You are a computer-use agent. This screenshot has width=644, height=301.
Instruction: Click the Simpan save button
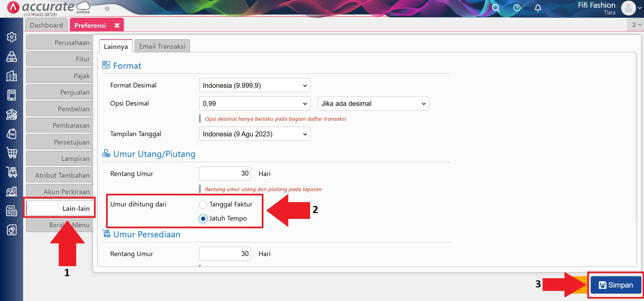(x=615, y=285)
